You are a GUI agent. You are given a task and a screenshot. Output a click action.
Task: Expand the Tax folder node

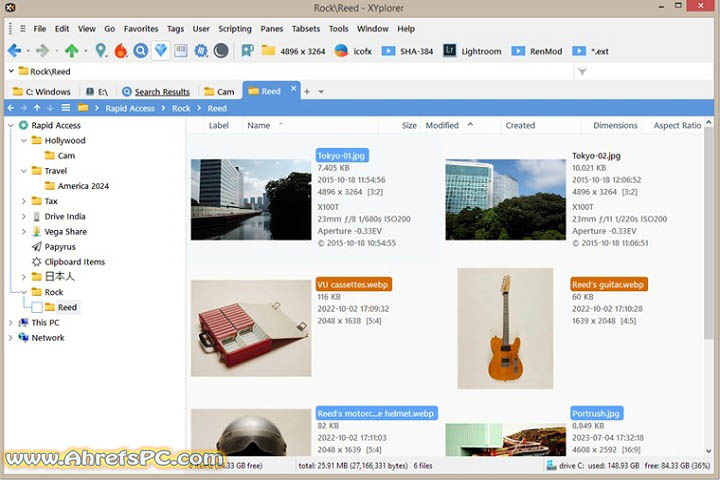click(x=24, y=201)
